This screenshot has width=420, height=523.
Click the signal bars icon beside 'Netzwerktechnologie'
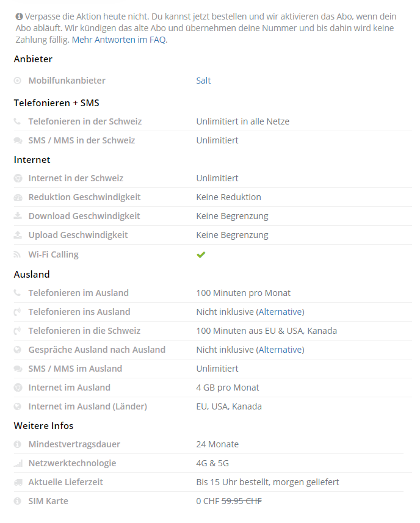coord(17,463)
